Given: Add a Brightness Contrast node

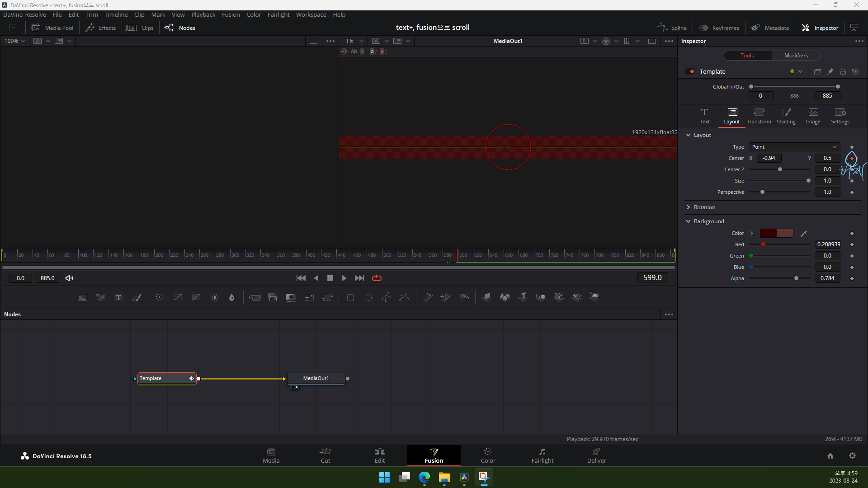Looking at the screenshot, I should pyautogui.click(x=214, y=297).
